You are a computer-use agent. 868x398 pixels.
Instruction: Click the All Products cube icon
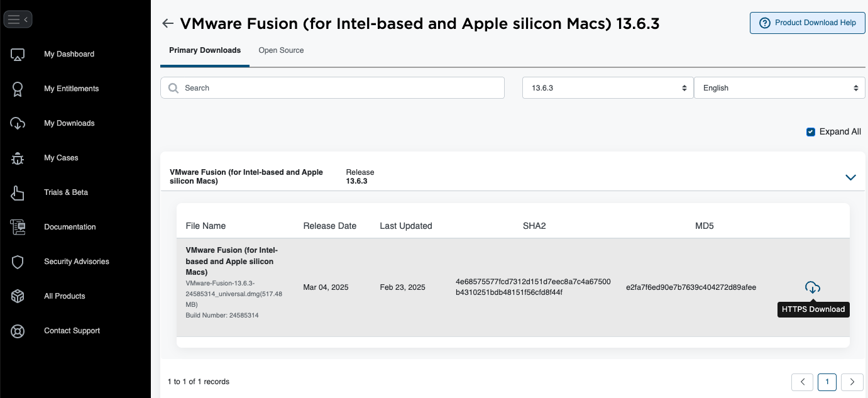(18, 296)
